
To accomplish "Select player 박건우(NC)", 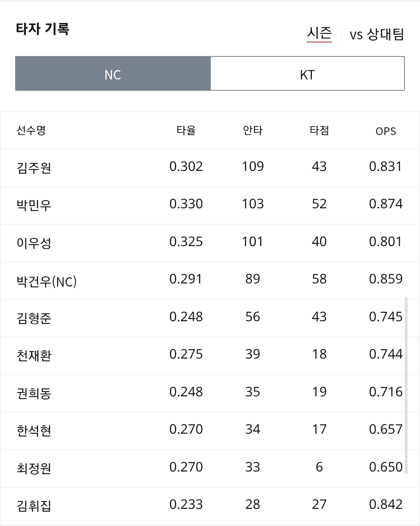I will tap(210, 281).
